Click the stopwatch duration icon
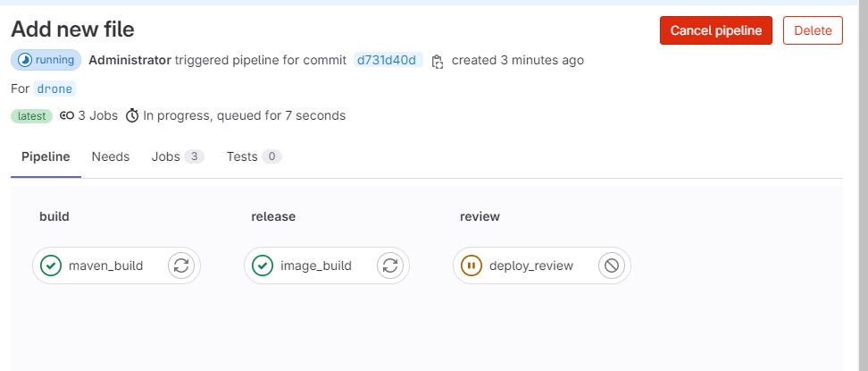 [132, 116]
